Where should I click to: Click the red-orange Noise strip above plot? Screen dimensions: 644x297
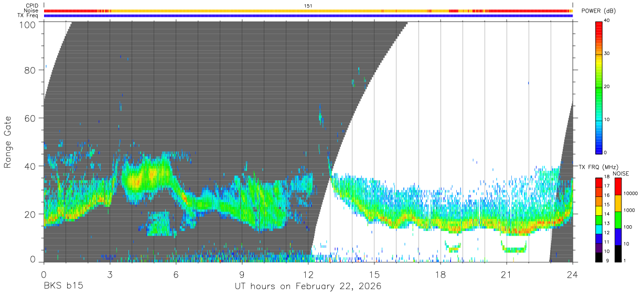point(308,10)
